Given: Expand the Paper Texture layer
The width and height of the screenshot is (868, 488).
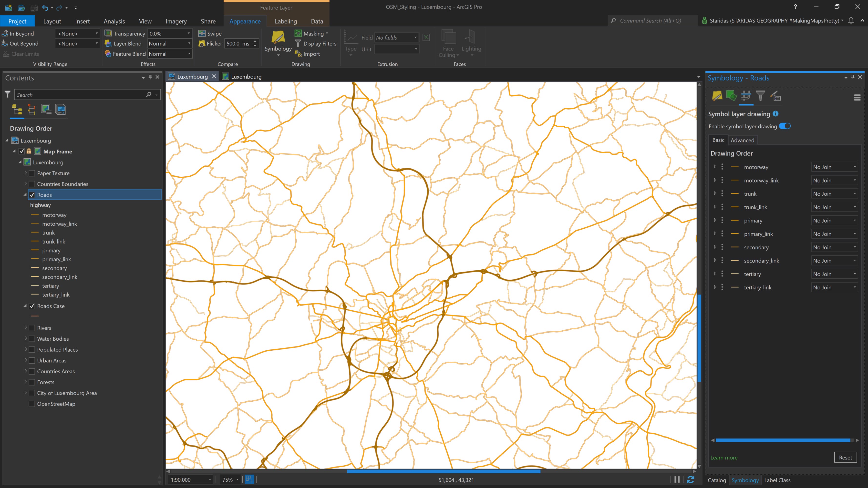Looking at the screenshot, I should click(x=26, y=173).
